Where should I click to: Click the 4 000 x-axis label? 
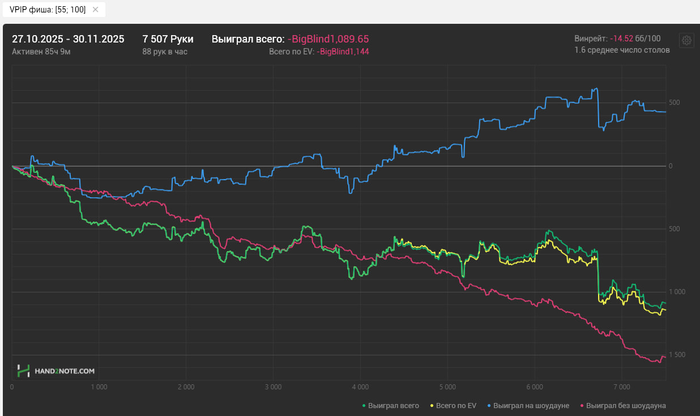pos(359,385)
